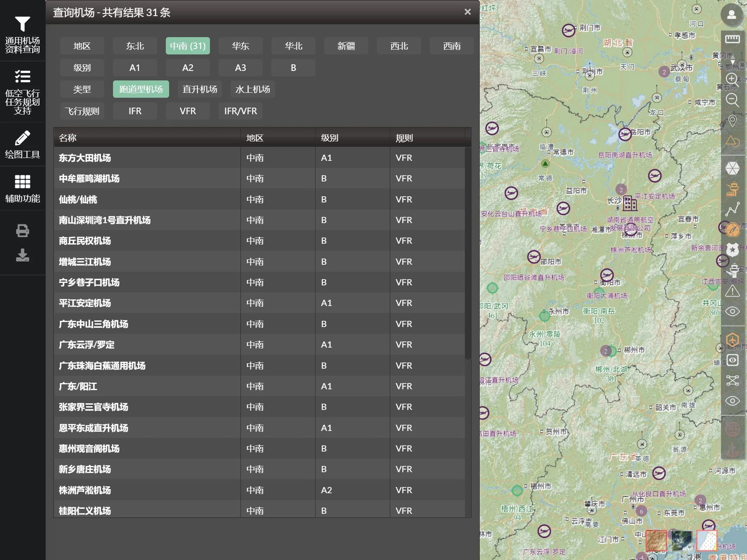Select the location pin tool

point(733,121)
